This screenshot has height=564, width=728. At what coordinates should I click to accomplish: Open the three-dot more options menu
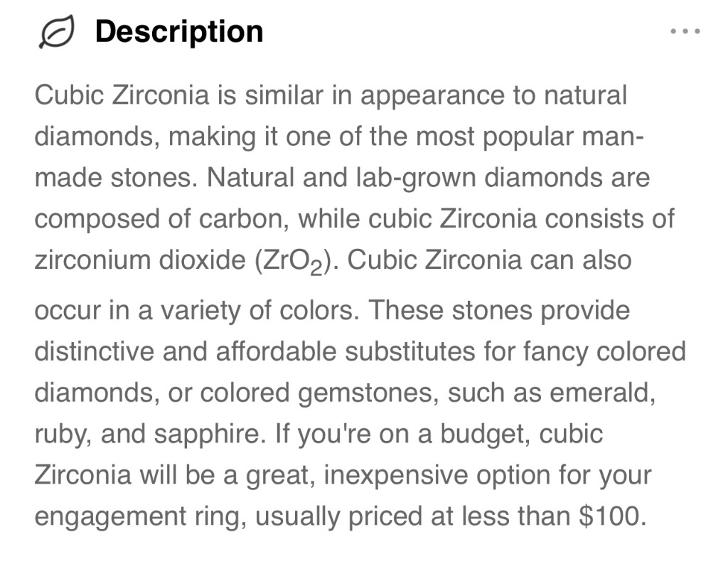(685, 31)
